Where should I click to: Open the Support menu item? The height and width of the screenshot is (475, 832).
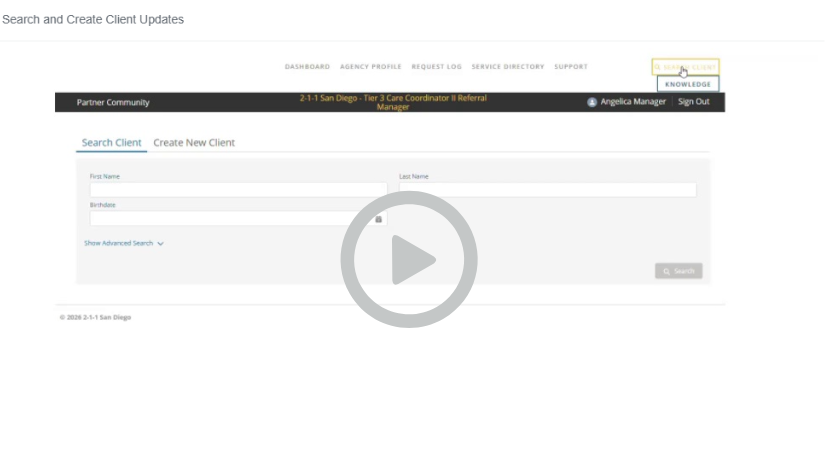(x=571, y=67)
